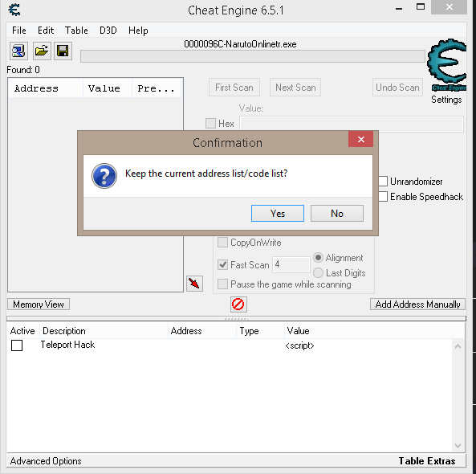
Task: Click the Active column header
Action: pyautogui.click(x=23, y=330)
